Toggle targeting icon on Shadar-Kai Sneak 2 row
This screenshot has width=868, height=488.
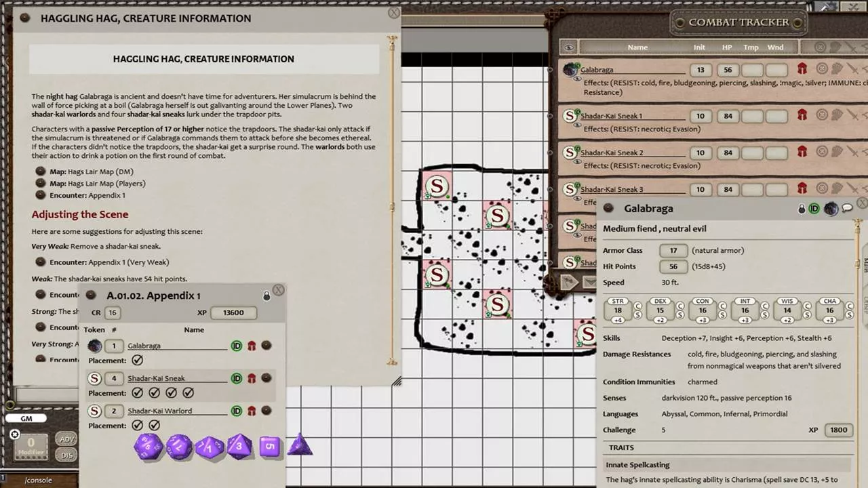click(x=822, y=152)
